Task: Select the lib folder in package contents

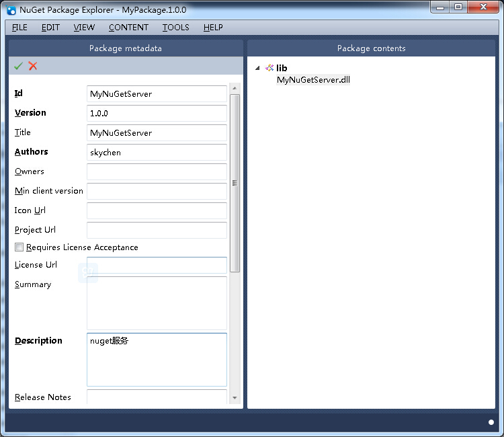Action: (x=282, y=68)
